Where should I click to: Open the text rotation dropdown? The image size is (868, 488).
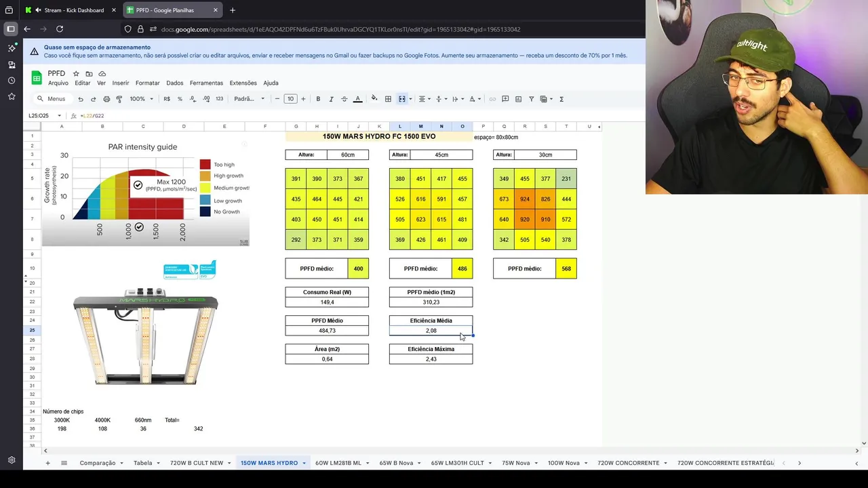pyautogui.click(x=475, y=99)
